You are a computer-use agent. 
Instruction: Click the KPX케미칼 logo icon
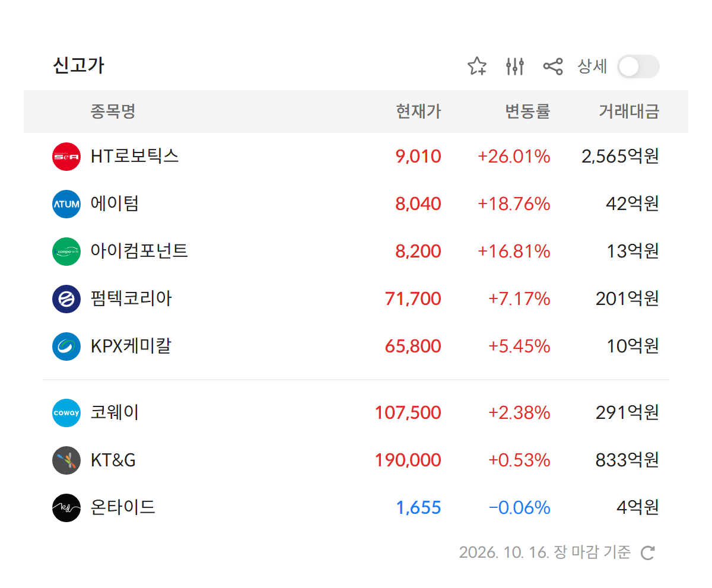coord(66,347)
